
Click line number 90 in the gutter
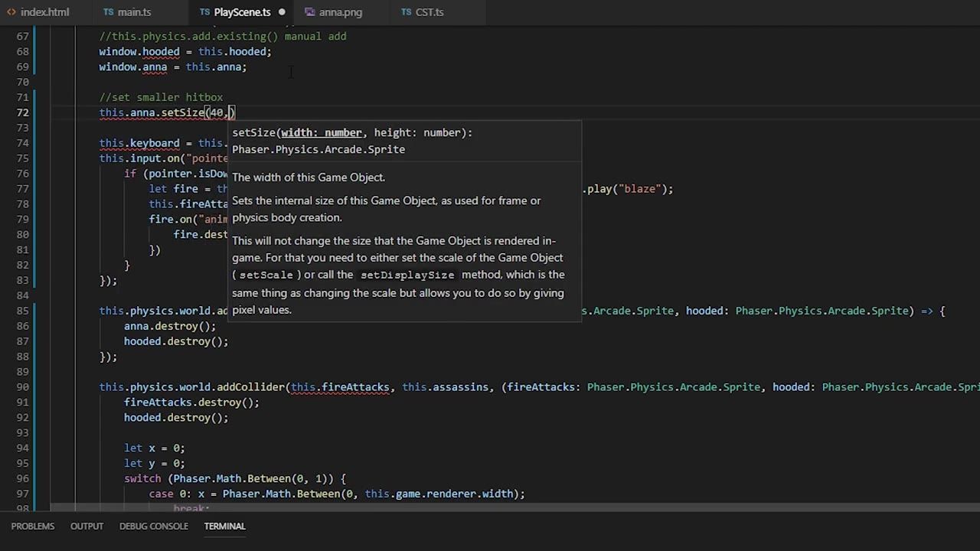pyautogui.click(x=22, y=387)
